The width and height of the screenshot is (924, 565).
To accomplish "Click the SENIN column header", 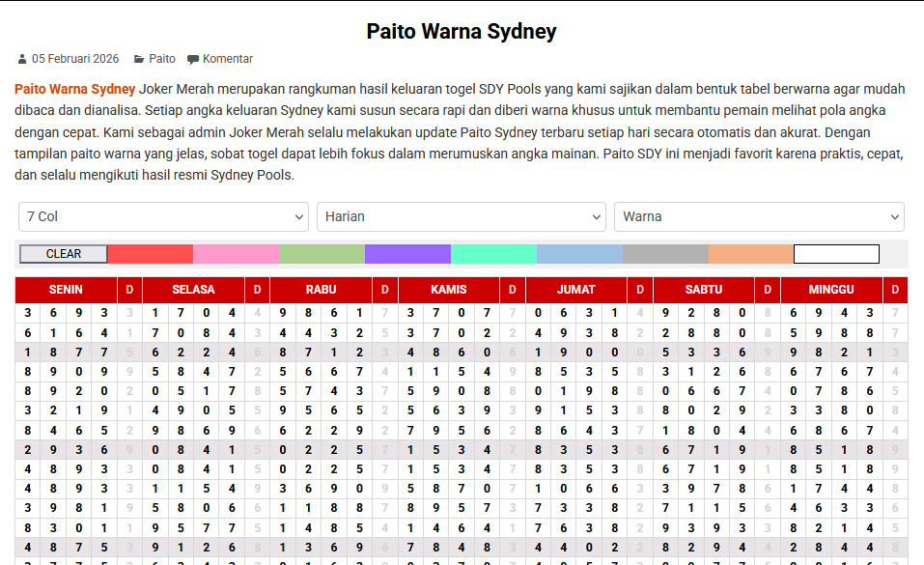I will coord(67,289).
